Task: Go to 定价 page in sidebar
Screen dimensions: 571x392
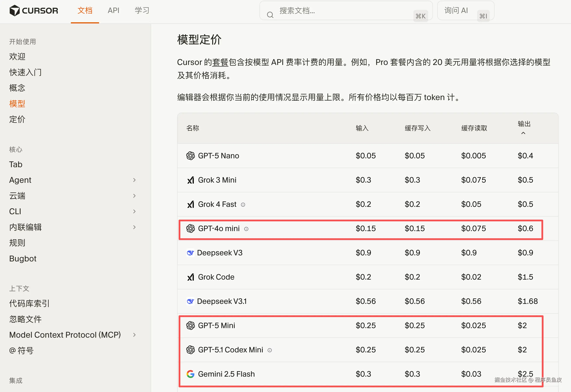Action: click(17, 119)
